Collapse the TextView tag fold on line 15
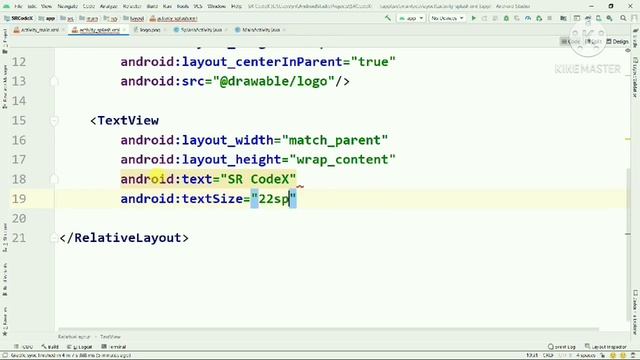The height and width of the screenshot is (360, 640). pos(54,120)
